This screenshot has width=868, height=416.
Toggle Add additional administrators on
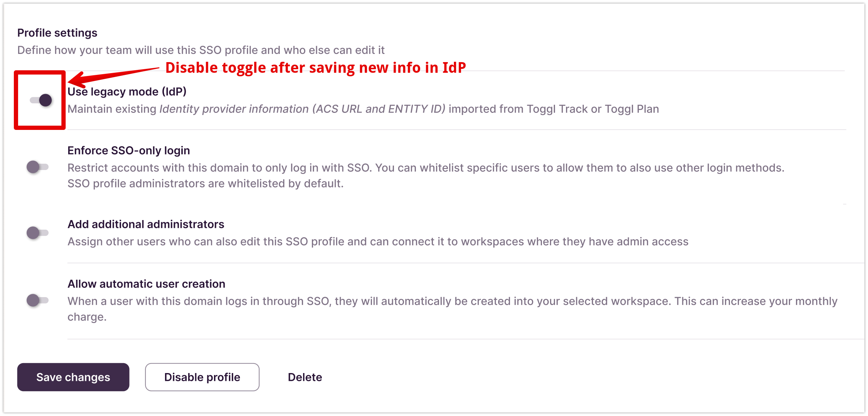click(x=37, y=233)
